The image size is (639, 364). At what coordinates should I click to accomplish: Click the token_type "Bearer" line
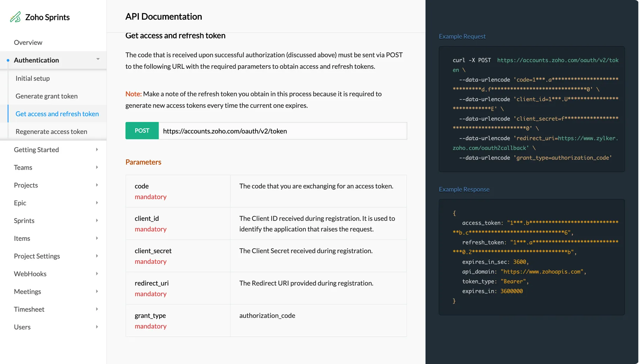click(495, 281)
